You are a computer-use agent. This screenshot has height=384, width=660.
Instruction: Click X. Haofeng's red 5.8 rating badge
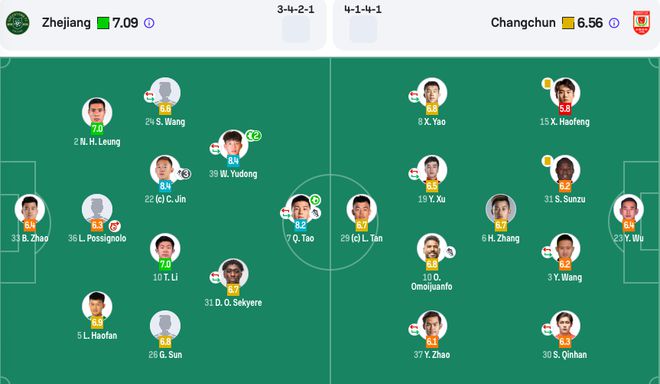click(564, 109)
